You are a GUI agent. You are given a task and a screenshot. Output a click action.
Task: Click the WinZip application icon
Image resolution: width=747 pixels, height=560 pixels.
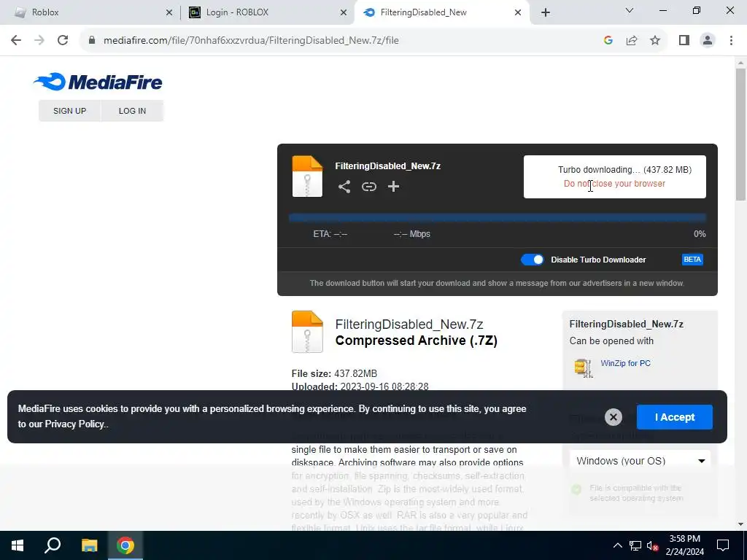pos(584,367)
